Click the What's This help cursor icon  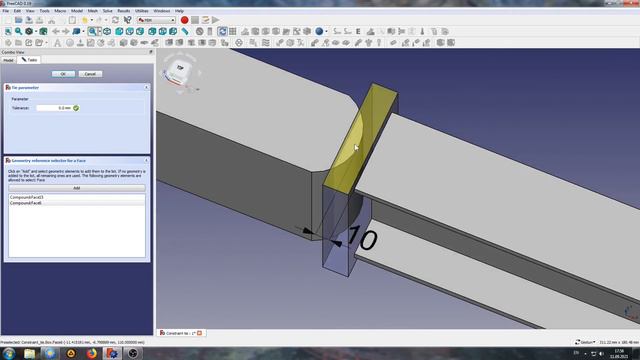[x=127, y=20]
